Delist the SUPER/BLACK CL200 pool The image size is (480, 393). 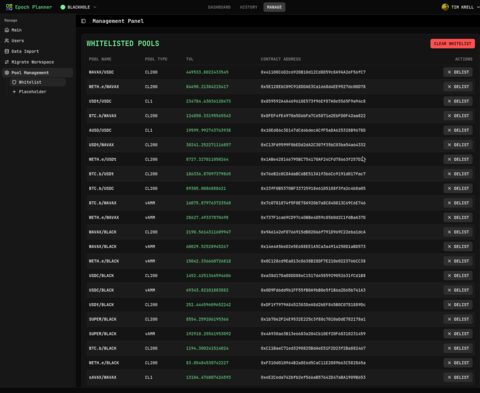click(458, 319)
